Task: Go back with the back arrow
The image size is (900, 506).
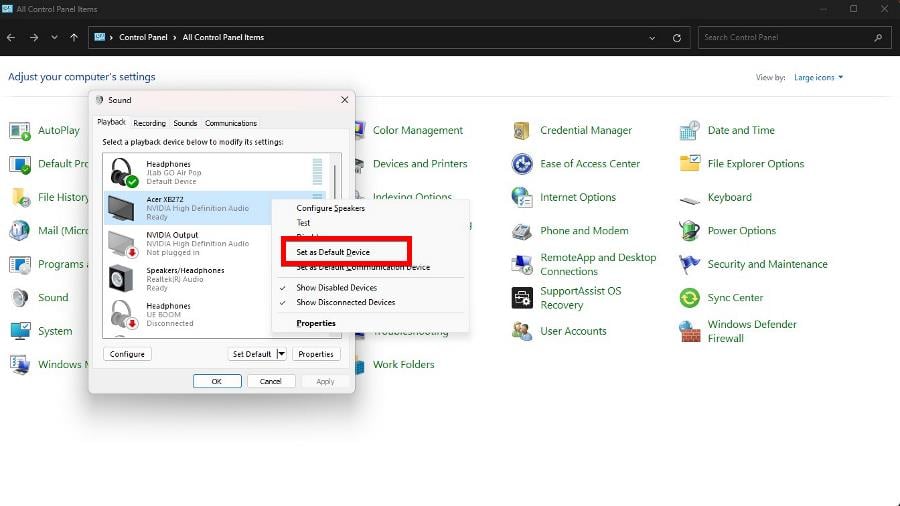Action: point(11,38)
